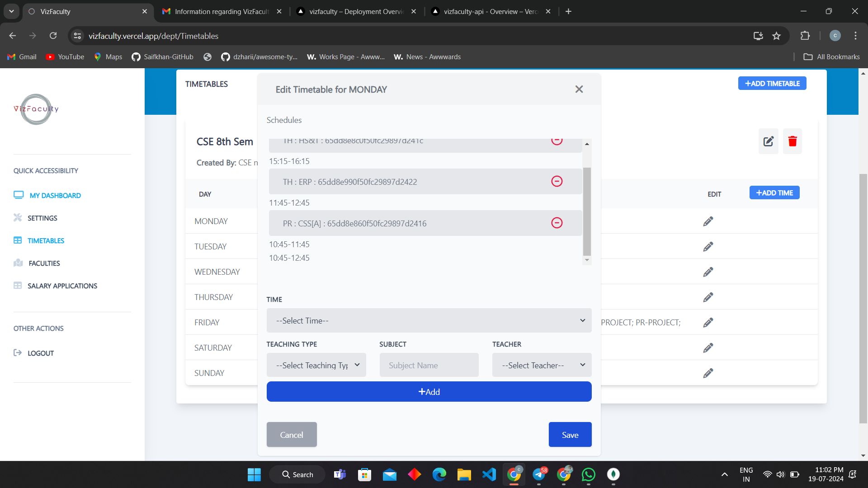Remove the PR:CSS[A] schedule entry
Image resolution: width=868 pixels, height=488 pixels.
tap(557, 223)
